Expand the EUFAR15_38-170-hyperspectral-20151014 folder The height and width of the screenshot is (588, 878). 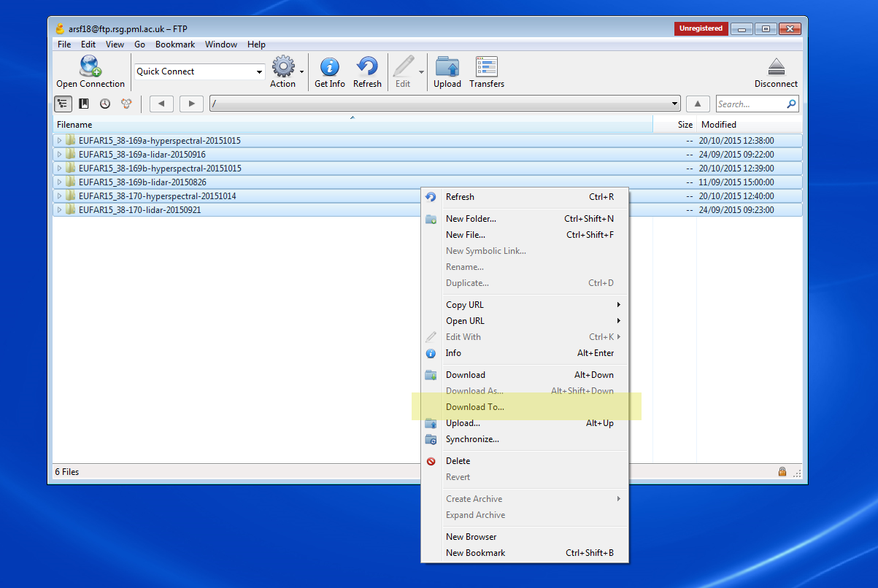point(60,196)
